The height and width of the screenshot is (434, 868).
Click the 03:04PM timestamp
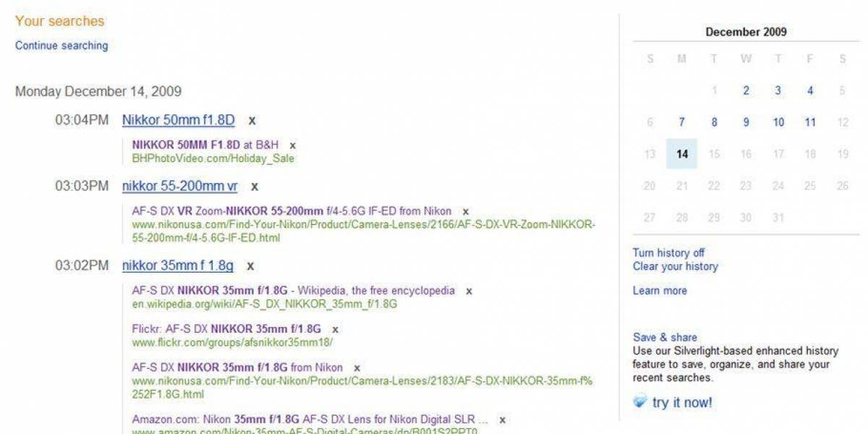[x=82, y=120]
